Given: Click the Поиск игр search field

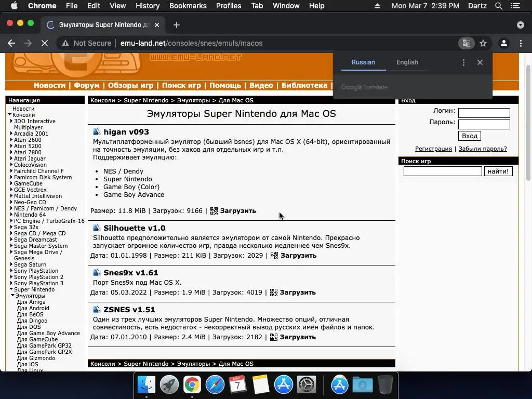Looking at the screenshot, I should pos(443,171).
